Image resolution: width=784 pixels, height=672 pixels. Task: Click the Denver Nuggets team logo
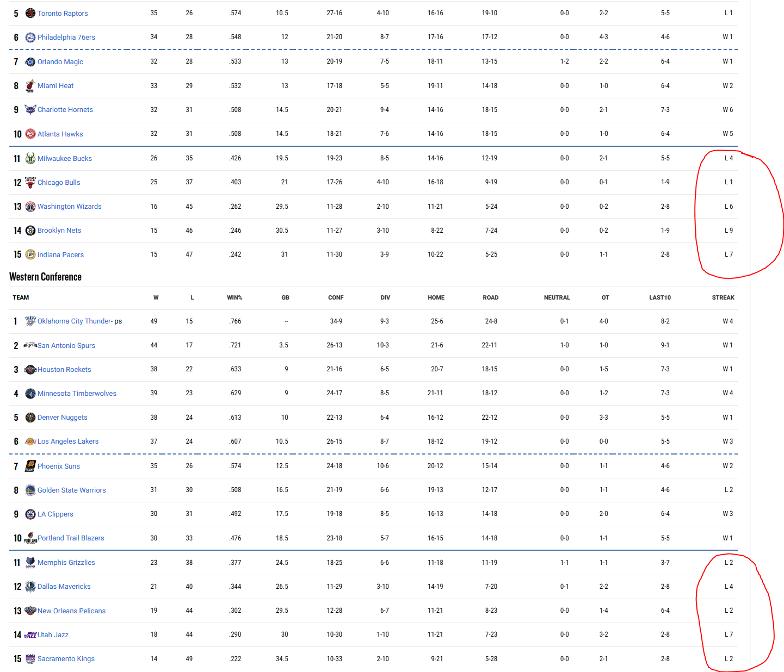tap(30, 417)
